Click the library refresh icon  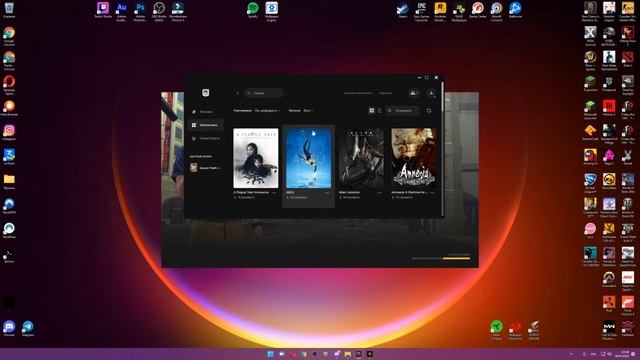pyautogui.click(x=429, y=111)
